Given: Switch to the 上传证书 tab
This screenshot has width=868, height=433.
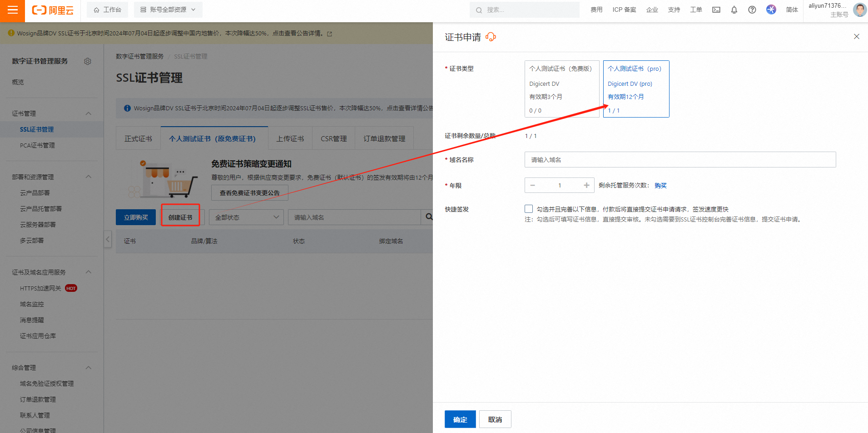Looking at the screenshot, I should 290,138.
